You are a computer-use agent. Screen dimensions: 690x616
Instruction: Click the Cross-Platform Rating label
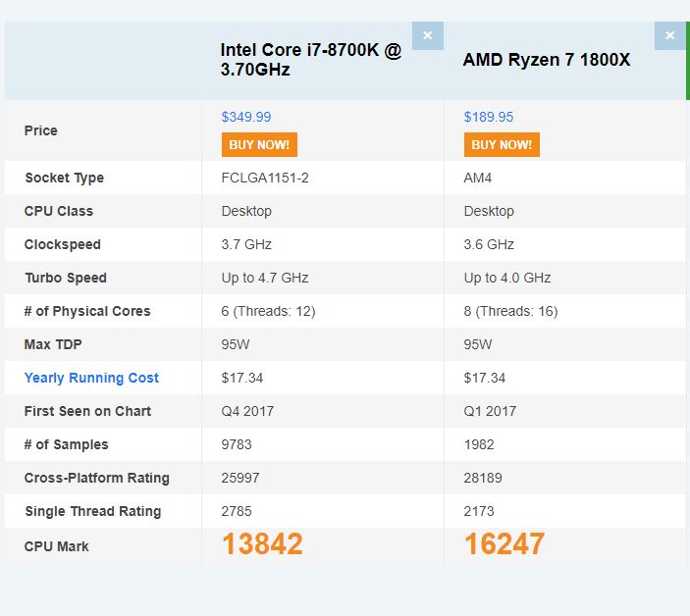(x=97, y=478)
